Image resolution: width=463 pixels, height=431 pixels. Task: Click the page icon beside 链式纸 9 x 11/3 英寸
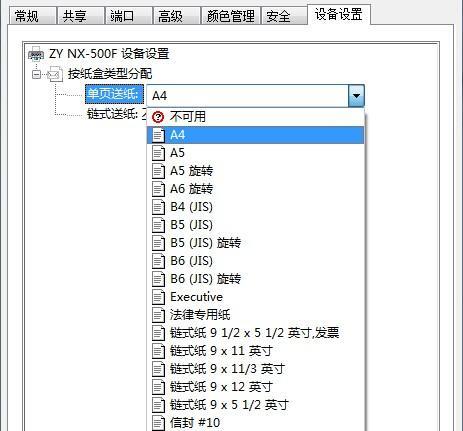tap(158, 369)
